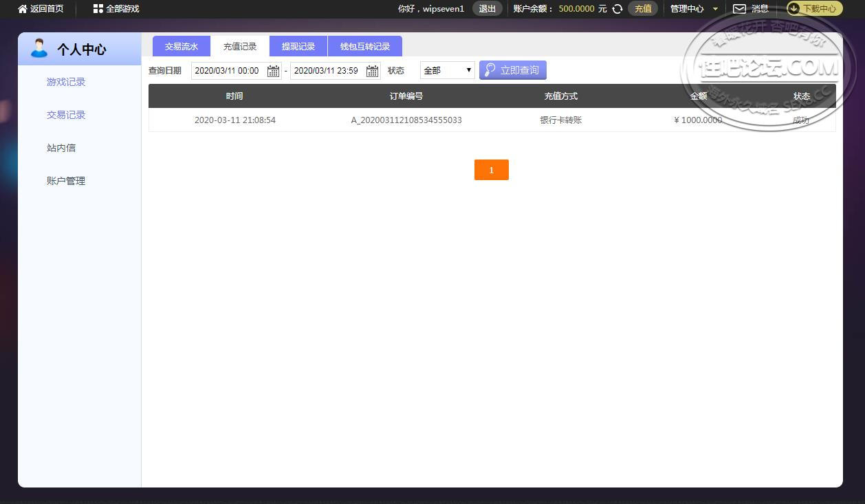This screenshot has height=504, width=865.
Task: Click the yellow 充值 button
Action: click(643, 9)
